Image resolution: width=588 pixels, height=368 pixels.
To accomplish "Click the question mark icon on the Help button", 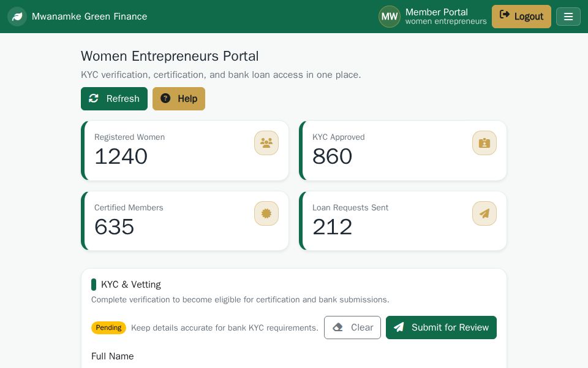I will [166, 99].
